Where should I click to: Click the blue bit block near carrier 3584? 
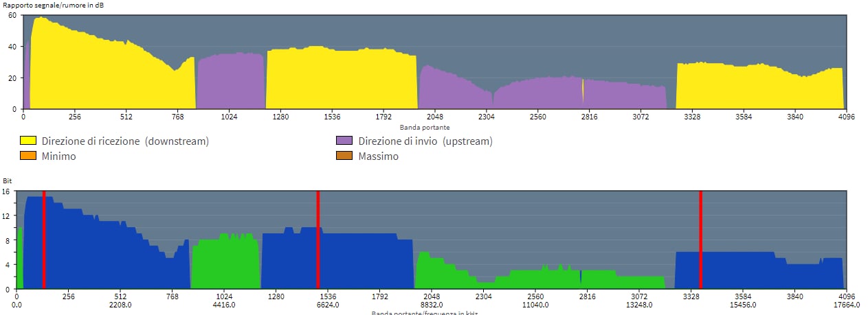coord(759,270)
